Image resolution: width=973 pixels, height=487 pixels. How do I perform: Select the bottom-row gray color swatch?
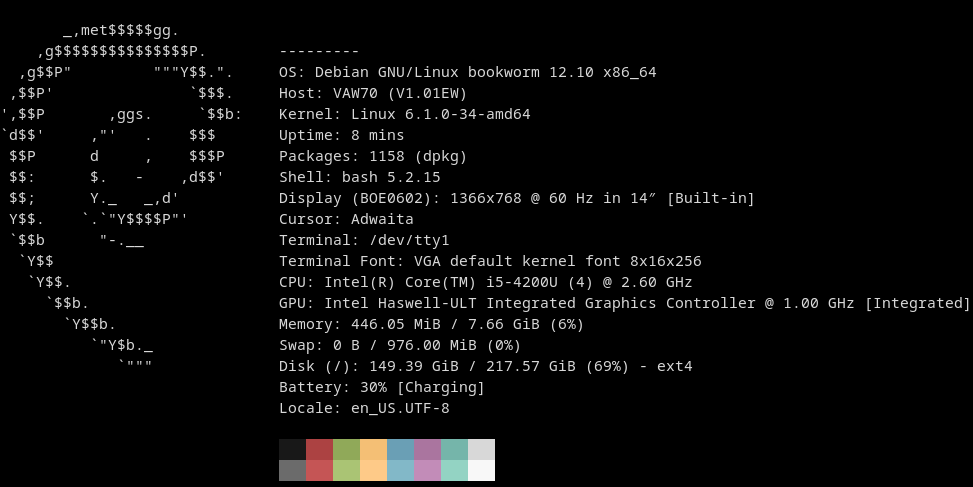(x=292, y=470)
